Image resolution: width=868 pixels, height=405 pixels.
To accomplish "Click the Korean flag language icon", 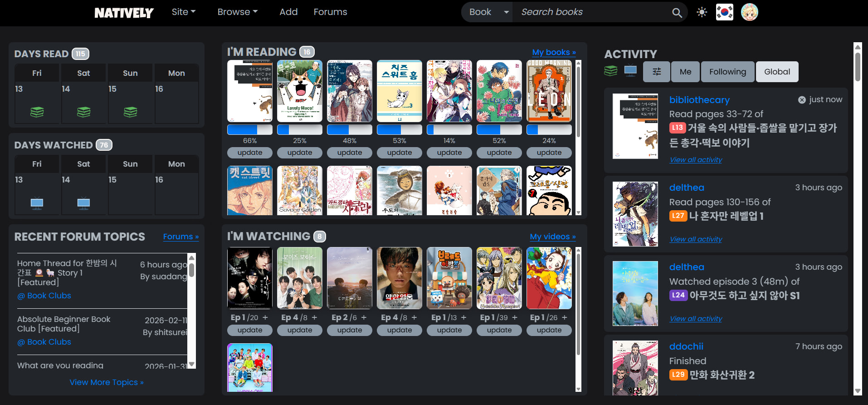I will click(724, 12).
